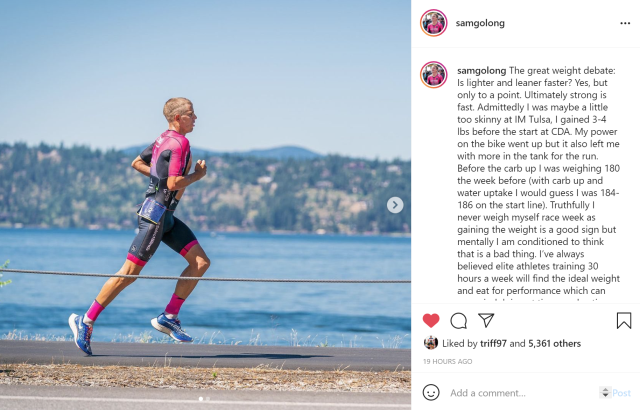Open the 19 HOURS AGO timestamp link
This screenshot has width=640, height=410.
447,361
